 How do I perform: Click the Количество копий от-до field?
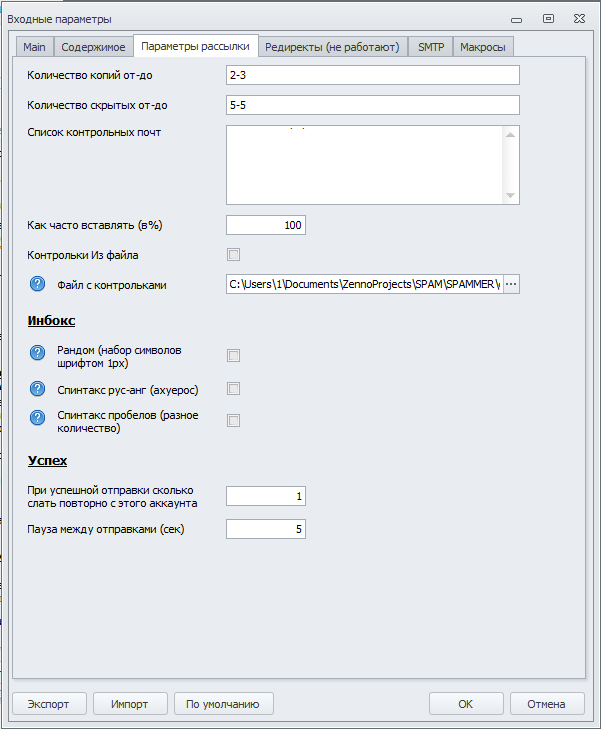373,75
